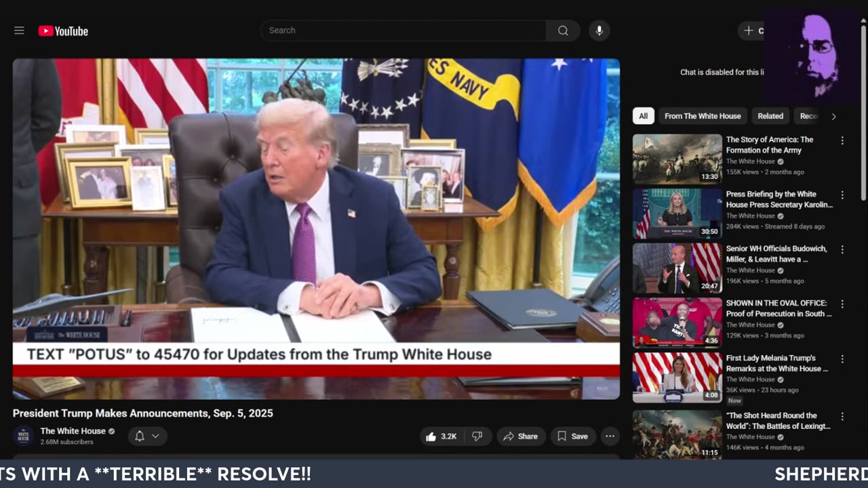Image resolution: width=868 pixels, height=488 pixels.
Task: Open Shot Heard Round the World thumbnail
Action: point(677,434)
